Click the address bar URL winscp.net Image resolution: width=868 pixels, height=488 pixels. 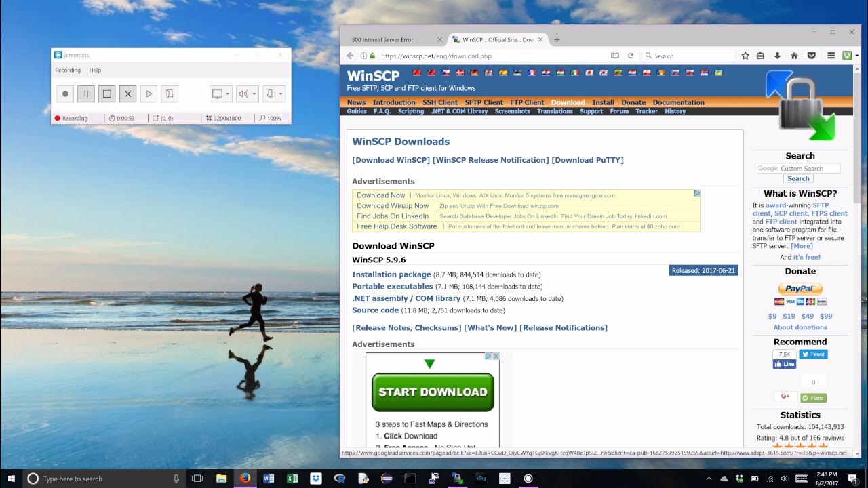coord(436,56)
